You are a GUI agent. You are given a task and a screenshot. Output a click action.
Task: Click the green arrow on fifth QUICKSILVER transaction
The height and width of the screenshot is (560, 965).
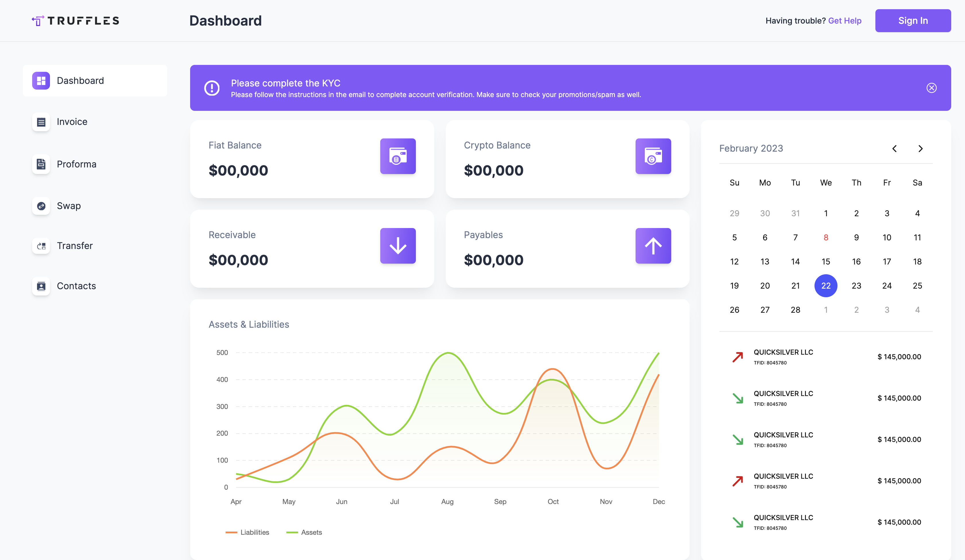click(x=738, y=522)
